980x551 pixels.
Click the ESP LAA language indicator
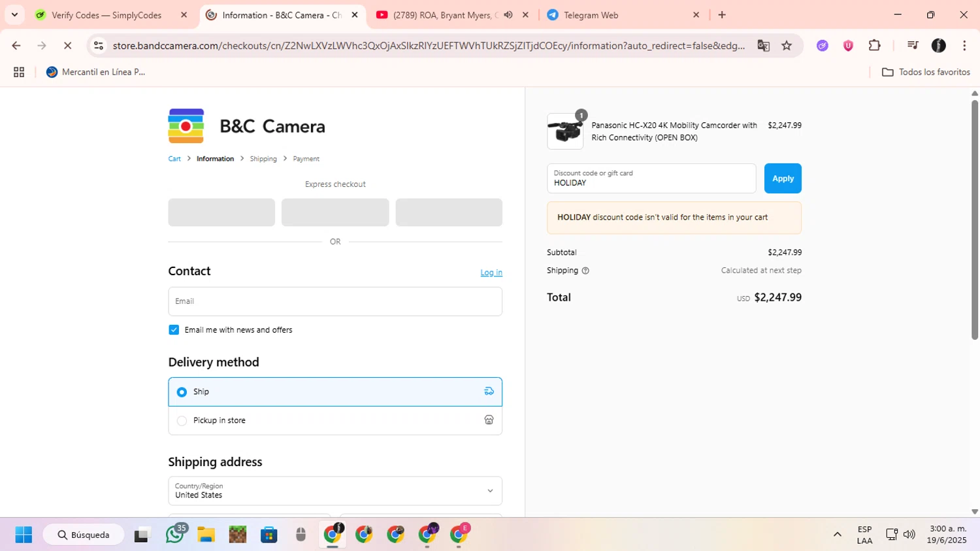(864, 535)
